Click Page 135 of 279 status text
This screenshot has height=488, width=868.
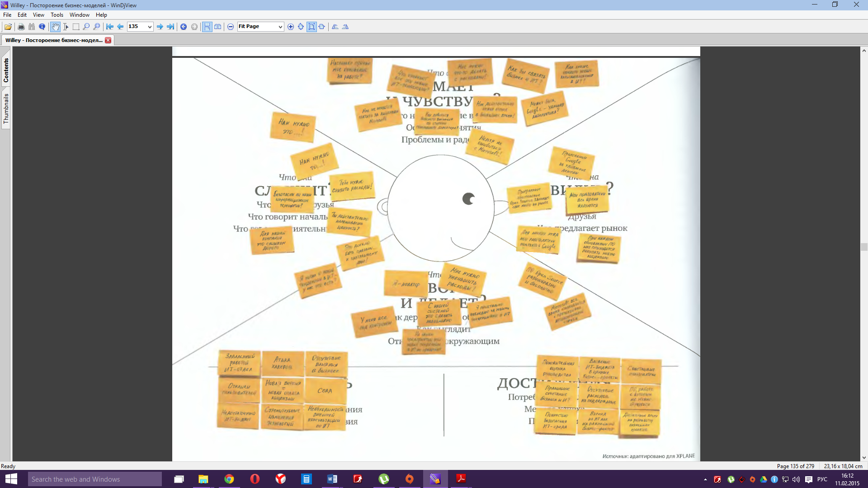(795, 466)
